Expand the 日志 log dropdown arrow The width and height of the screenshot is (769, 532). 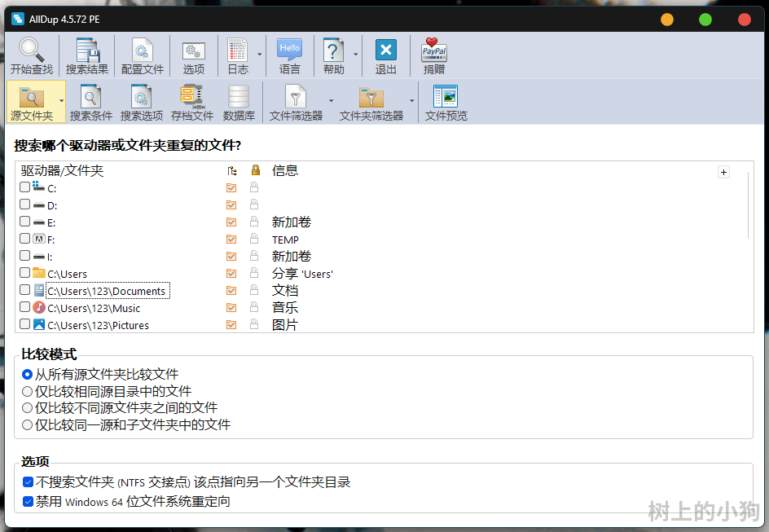(260, 54)
